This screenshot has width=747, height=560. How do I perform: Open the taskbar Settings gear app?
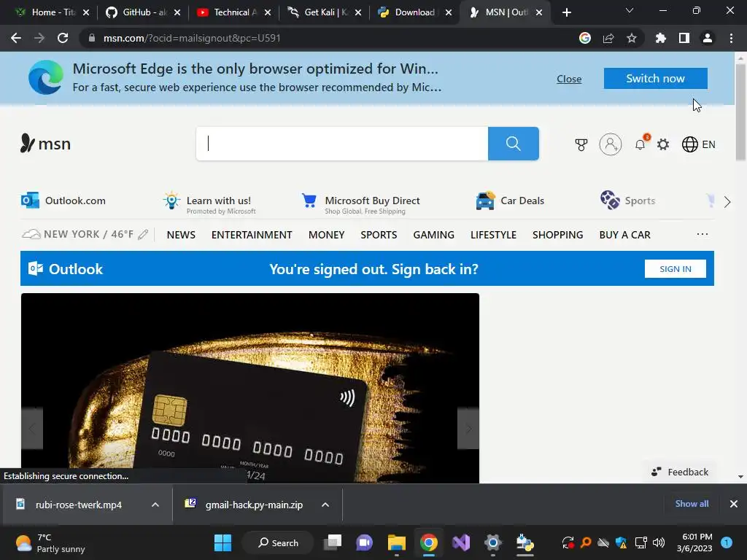(492, 542)
